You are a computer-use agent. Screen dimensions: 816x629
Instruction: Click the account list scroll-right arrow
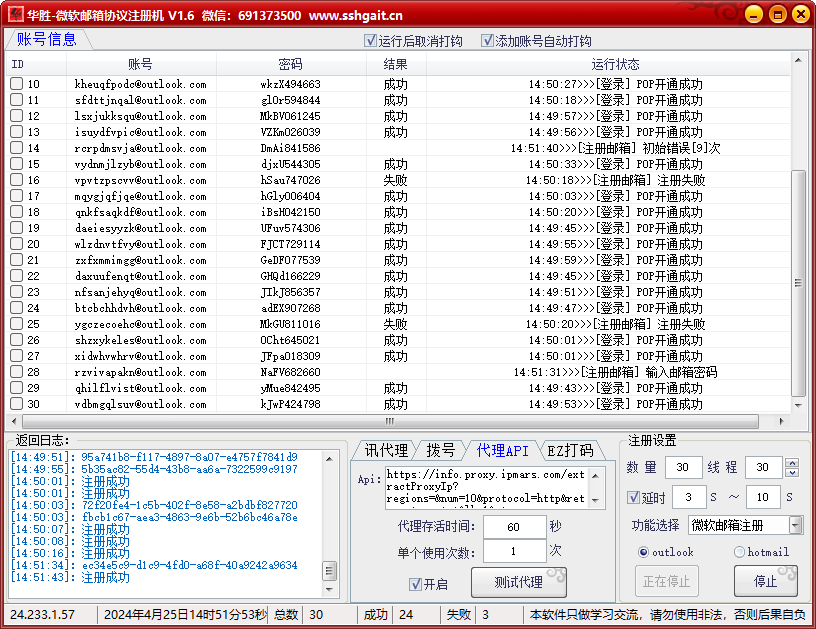click(782, 422)
